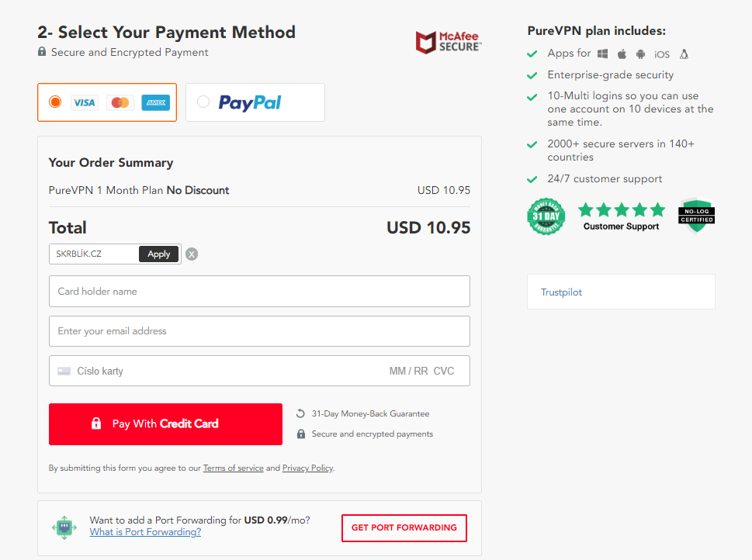Click the American Express logo
The image size is (752, 560).
tap(156, 102)
